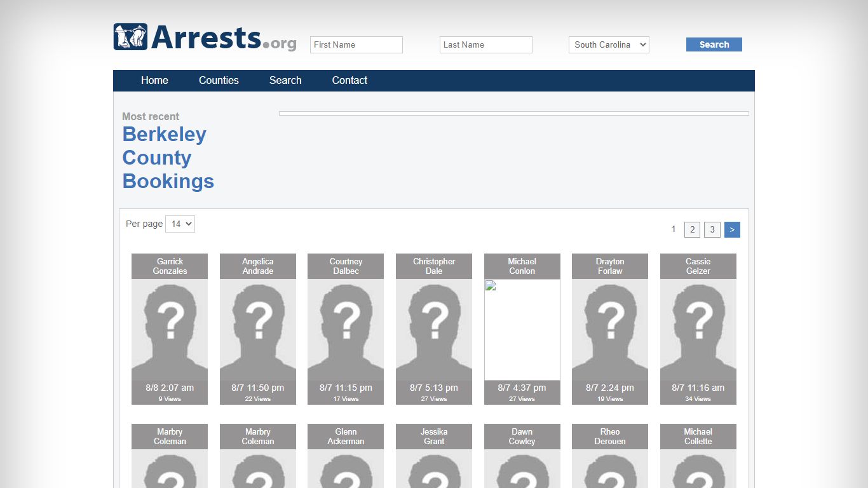Open Angelica Andrade placeholder mugshot
Screen dimensions: 868x488
[258, 330]
